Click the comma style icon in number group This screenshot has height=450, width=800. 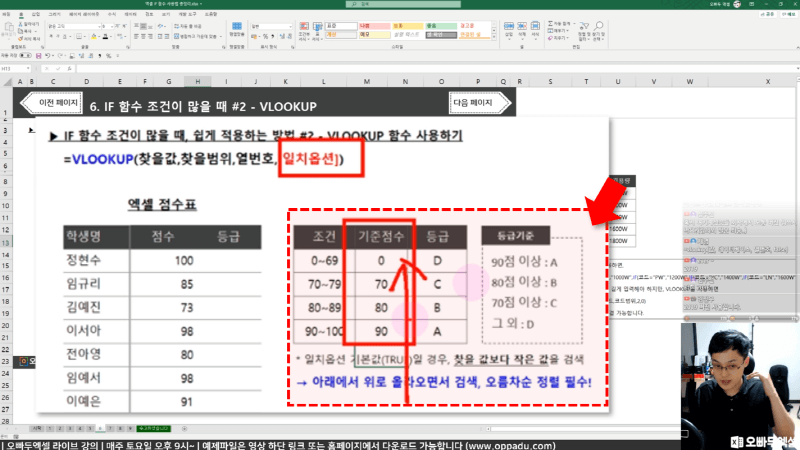tap(273, 37)
